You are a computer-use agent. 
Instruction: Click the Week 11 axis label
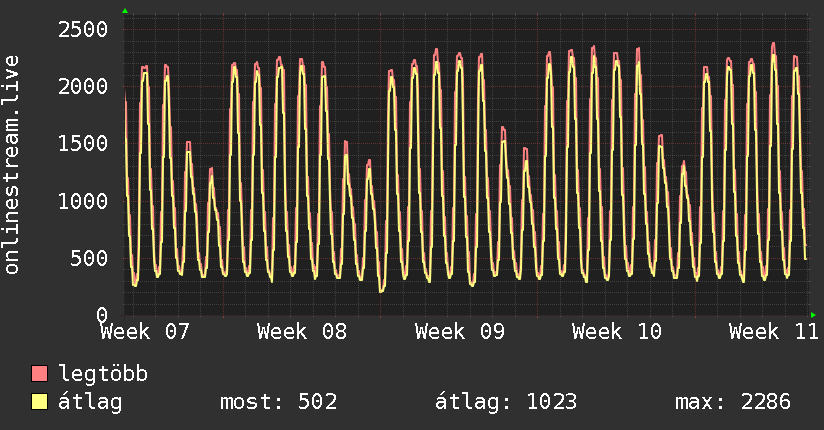point(774,332)
